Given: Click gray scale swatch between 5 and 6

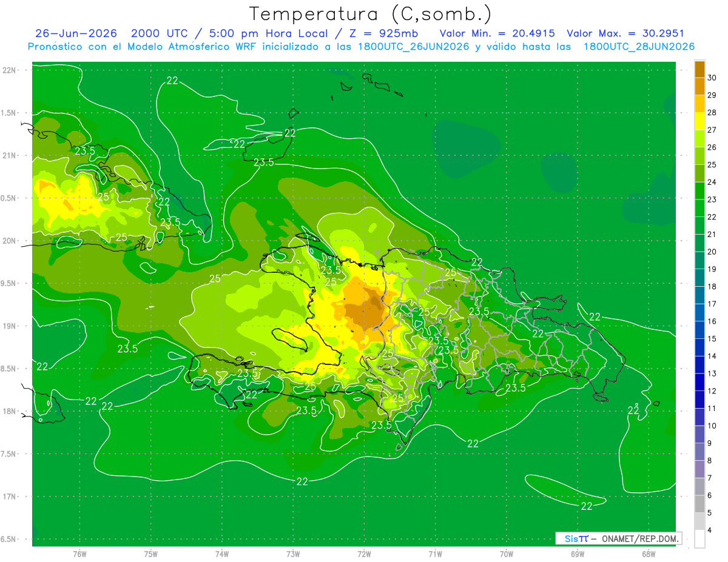Looking at the screenshot, I should 699,504.
